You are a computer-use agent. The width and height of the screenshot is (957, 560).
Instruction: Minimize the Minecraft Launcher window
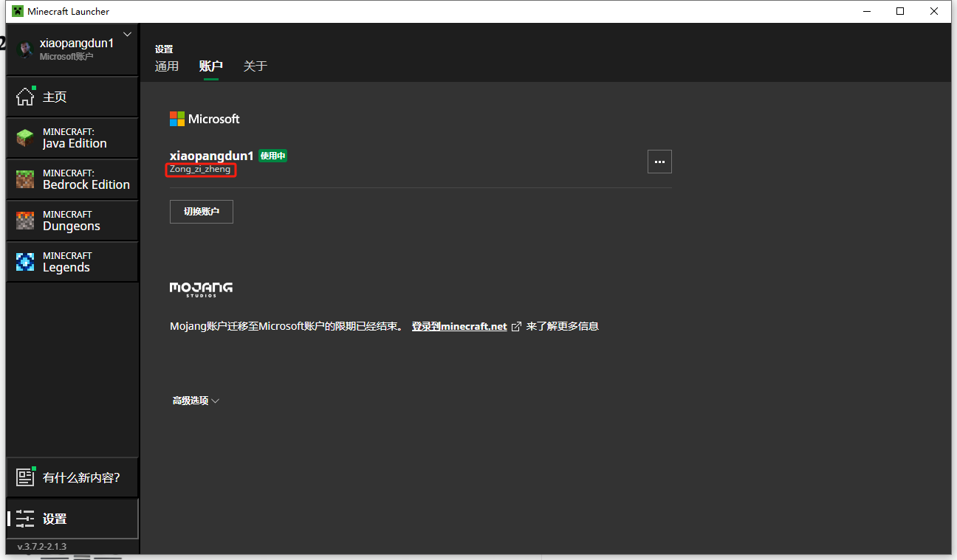tap(867, 11)
